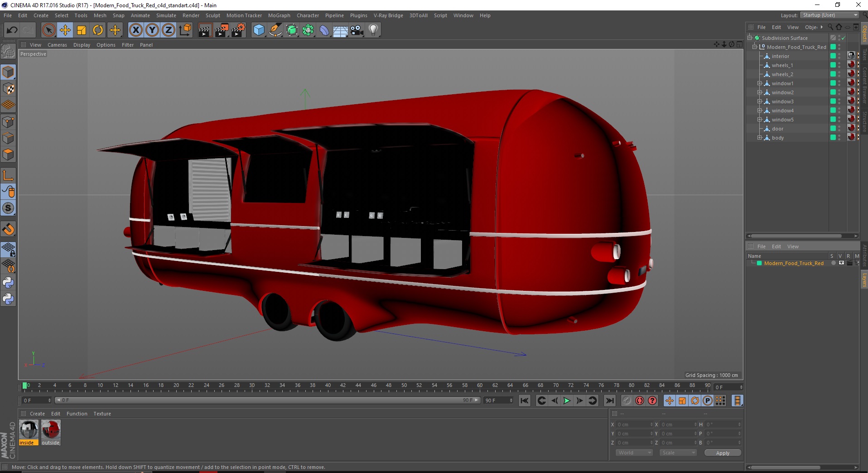Open the spline pen tool
This screenshot has width=868, height=473.
pyautogui.click(x=275, y=30)
